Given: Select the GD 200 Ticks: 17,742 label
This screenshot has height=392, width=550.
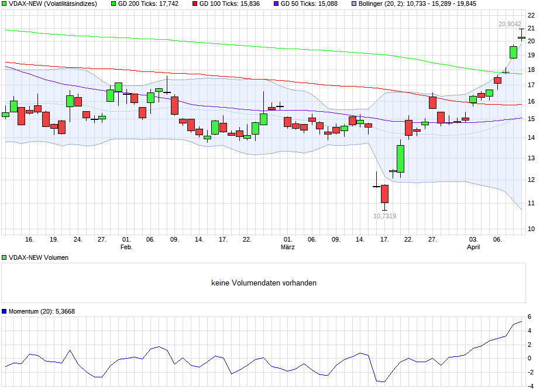Looking at the screenshot, I should pos(149,4).
